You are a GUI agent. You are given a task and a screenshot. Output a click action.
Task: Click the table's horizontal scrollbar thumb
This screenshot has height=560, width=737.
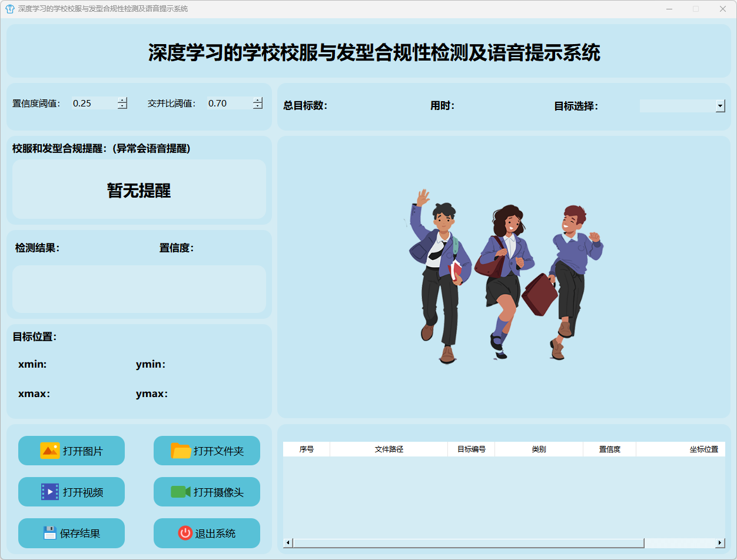(x=468, y=543)
